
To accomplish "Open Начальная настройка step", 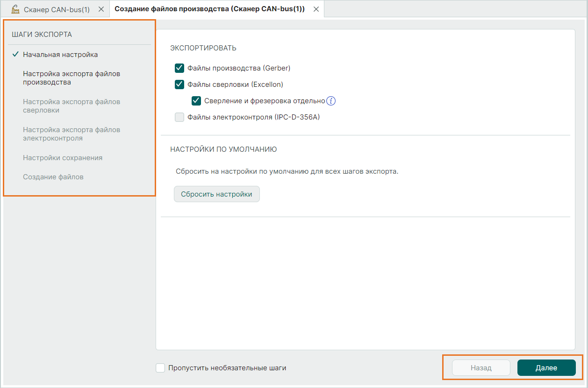I will [x=60, y=55].
